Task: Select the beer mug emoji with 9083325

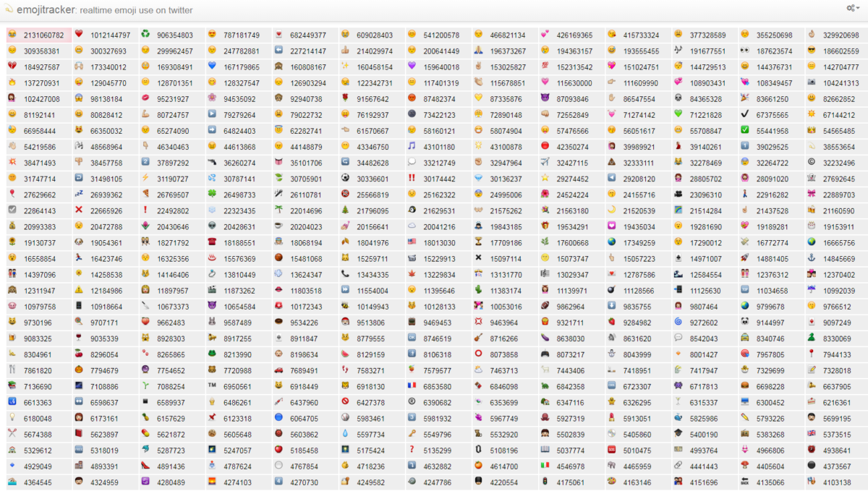Action: point(12,337)
